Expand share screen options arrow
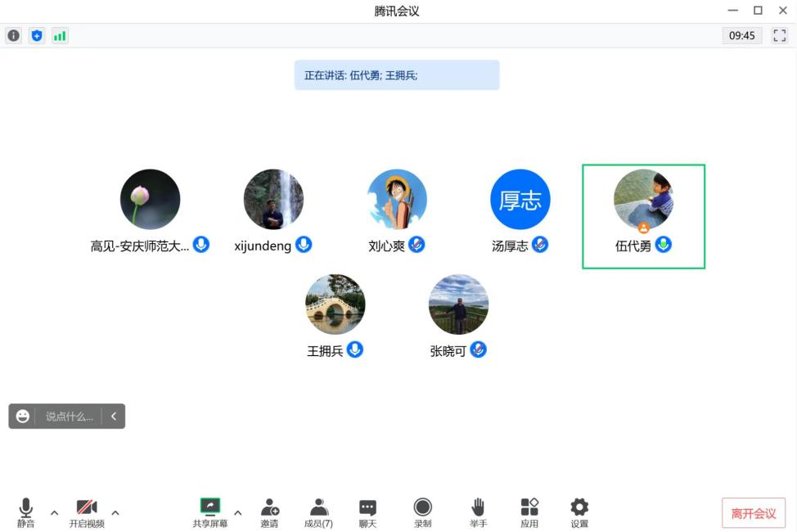Image resolution: width=797 pixels, height=532 pixels. [x=238, y=513]
